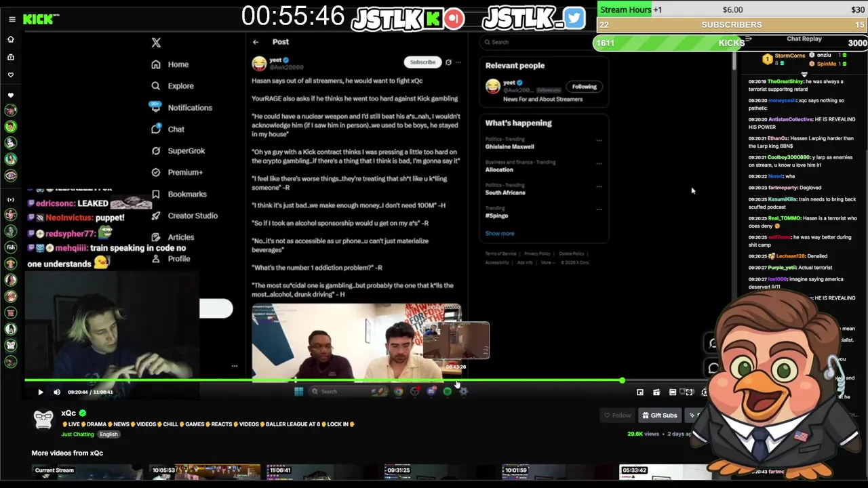Open Chat in X sidebar
This screenshot has width=868, height=488.
click(168, 129)
